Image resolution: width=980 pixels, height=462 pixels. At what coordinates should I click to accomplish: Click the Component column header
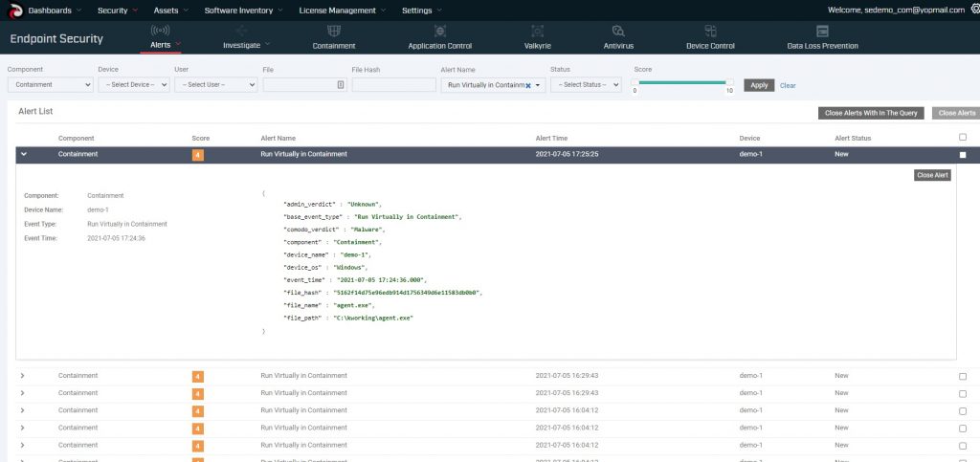click(77, 138)
